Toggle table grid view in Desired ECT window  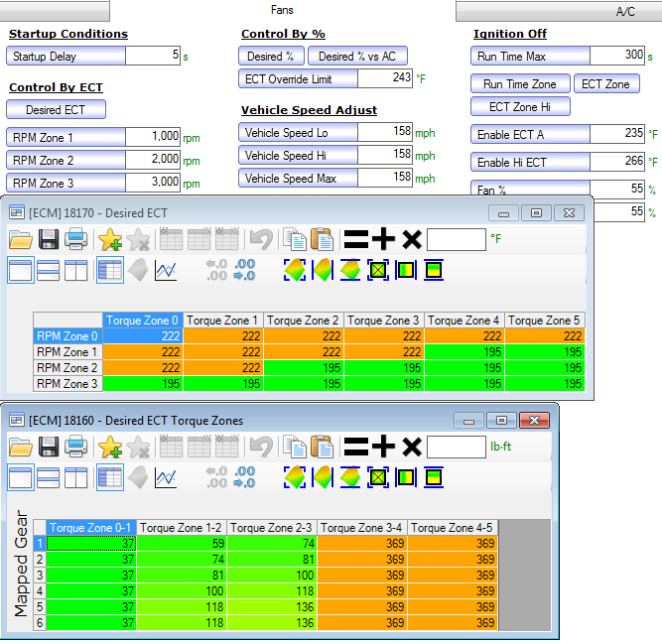(110, 270)
